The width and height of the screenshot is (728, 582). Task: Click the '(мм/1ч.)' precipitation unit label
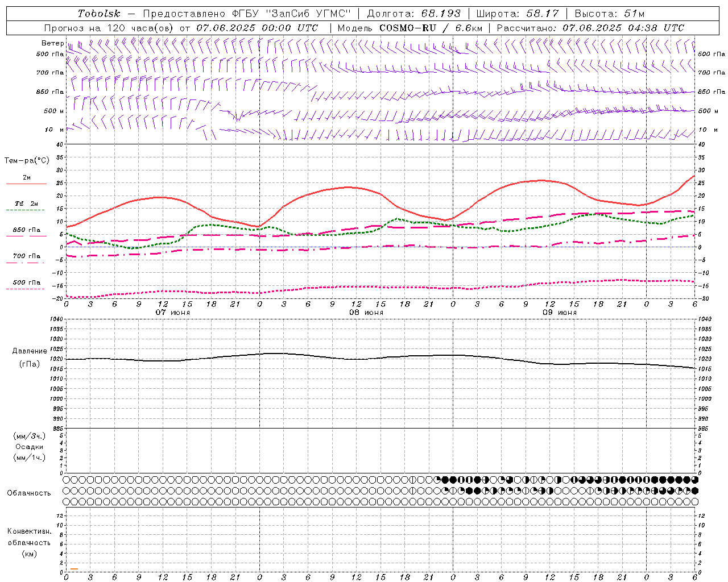click(30, 458)
